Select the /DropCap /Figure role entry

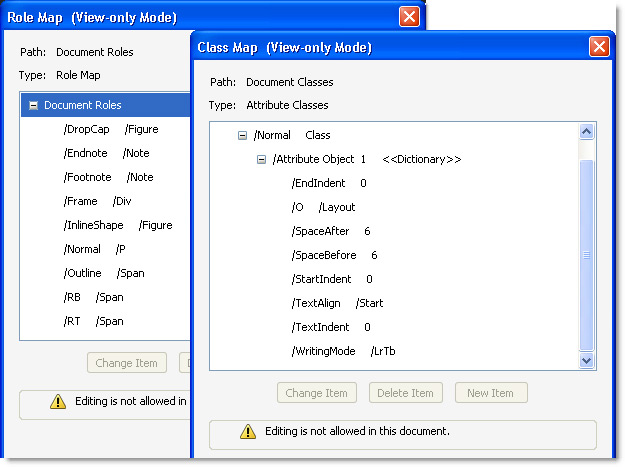[110, 129]
